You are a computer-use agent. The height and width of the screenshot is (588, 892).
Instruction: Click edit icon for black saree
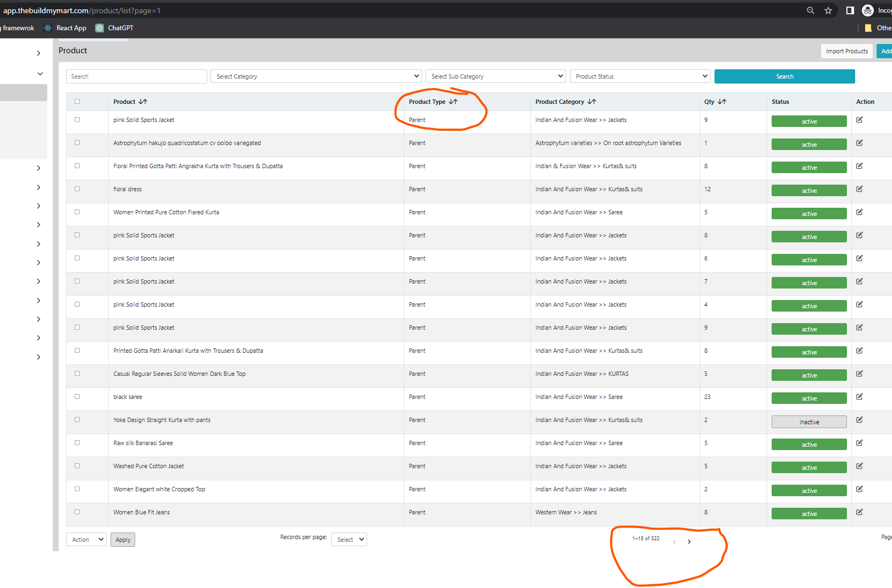point(860,397)
